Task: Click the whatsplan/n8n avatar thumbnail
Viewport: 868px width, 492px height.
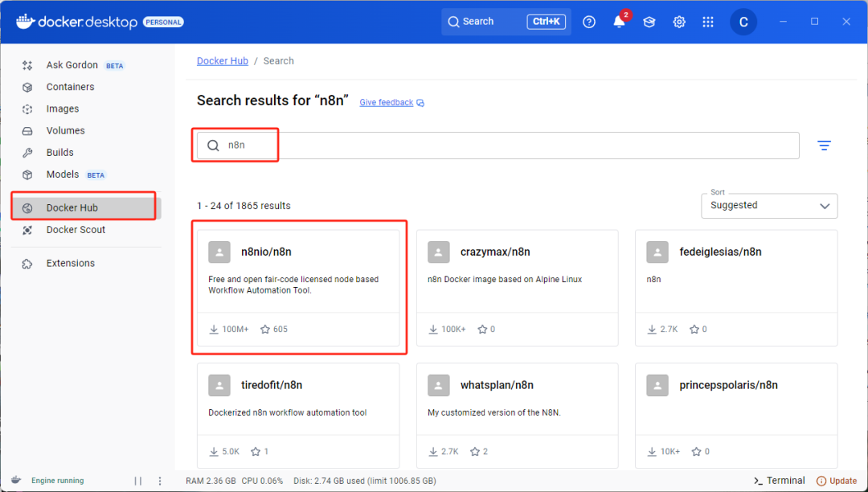Action: coord(439,385)
